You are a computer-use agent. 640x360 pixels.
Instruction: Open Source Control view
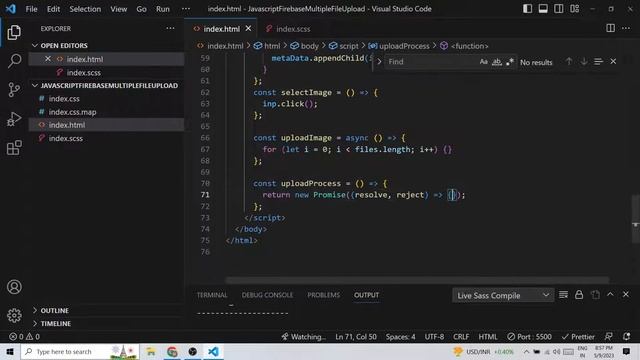(x=14, y=89)
